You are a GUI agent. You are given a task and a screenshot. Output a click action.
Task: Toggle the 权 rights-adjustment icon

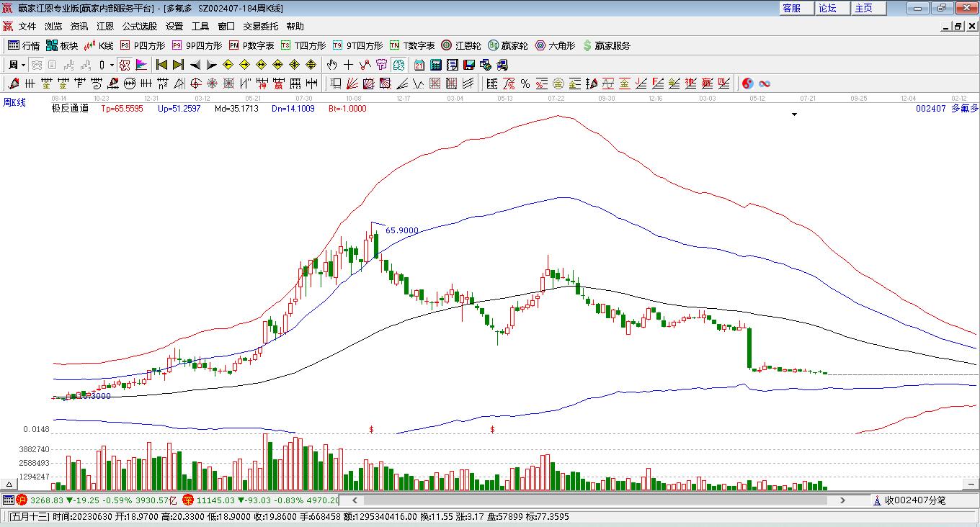[124, 65]
